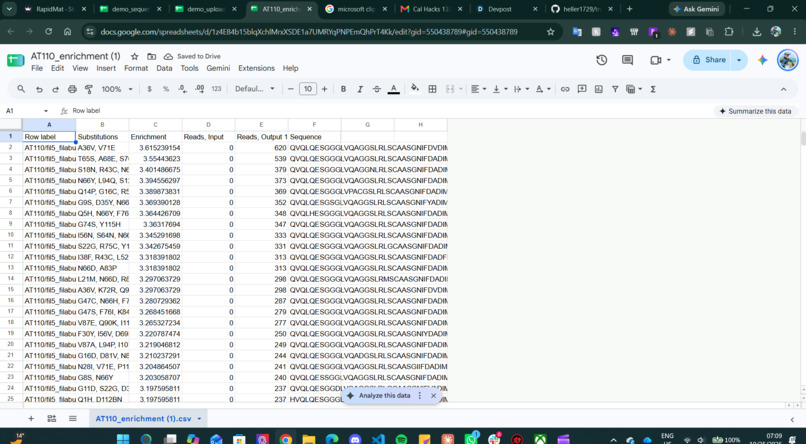Open the Gemini menu
Image resolution: width=806 pixels, height=444 pixels.
pyautogui.click(x=218, y=68)
